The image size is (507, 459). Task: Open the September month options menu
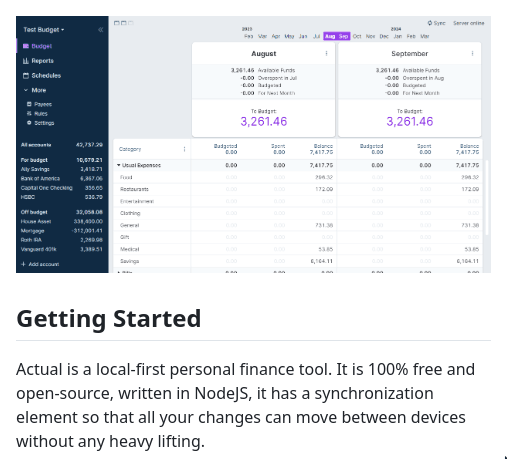coord(472,53)
